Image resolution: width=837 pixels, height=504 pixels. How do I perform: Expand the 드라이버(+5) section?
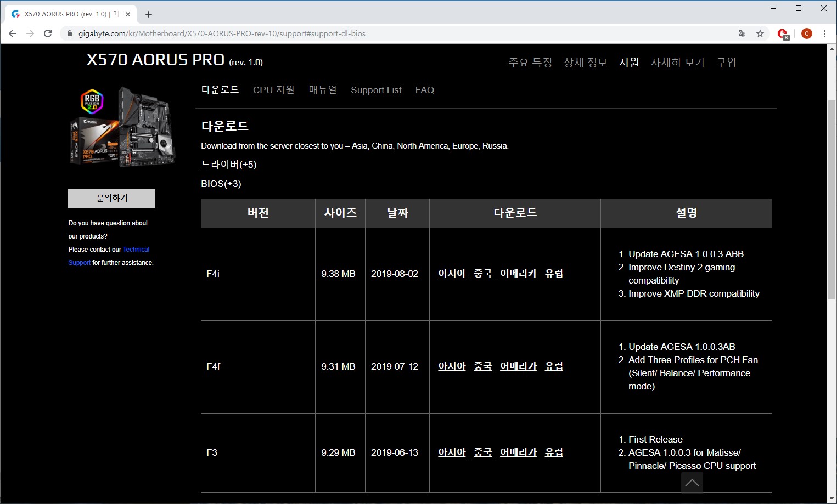tap(229, 165)
